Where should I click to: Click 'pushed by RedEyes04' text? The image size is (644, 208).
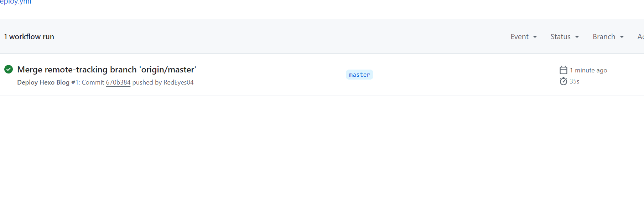[163, 82]
